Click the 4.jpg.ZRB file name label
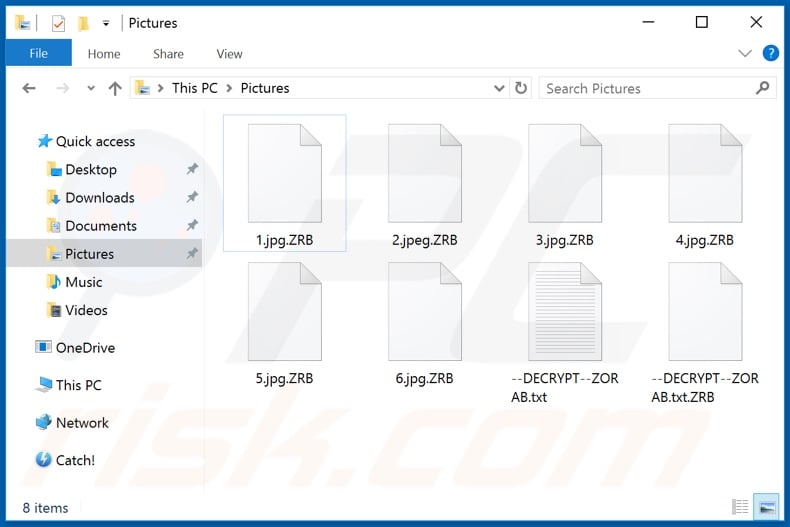 (x=705, y=240)
